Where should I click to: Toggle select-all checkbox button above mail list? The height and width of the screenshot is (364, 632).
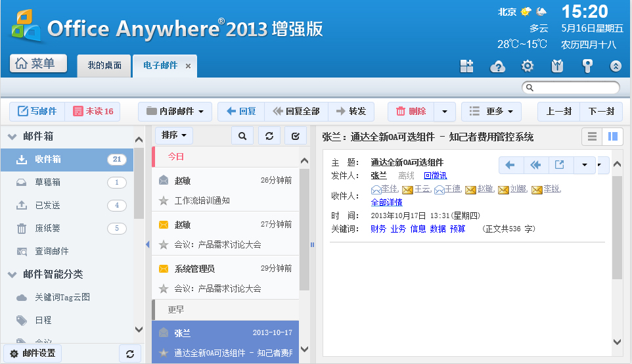click(x=295, y=136)
